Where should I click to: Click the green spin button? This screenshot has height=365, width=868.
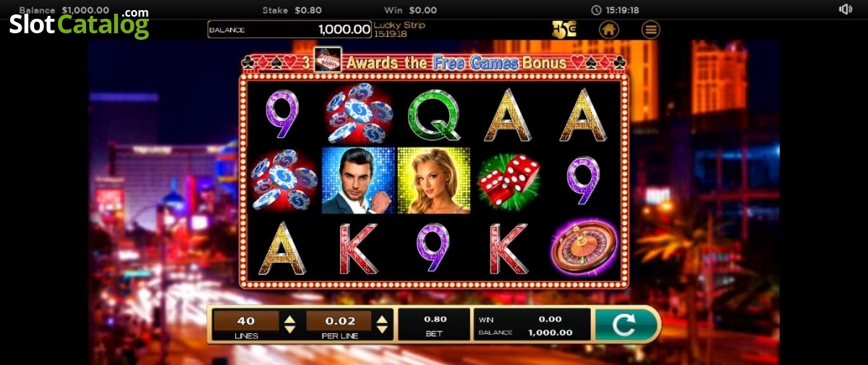pos(624,325)
